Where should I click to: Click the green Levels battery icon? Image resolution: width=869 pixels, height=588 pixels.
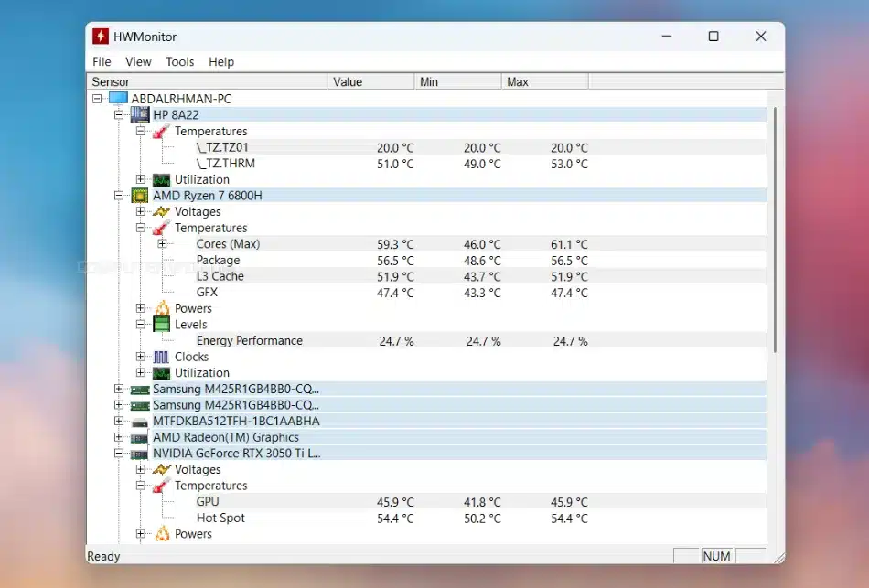[161, 325]
